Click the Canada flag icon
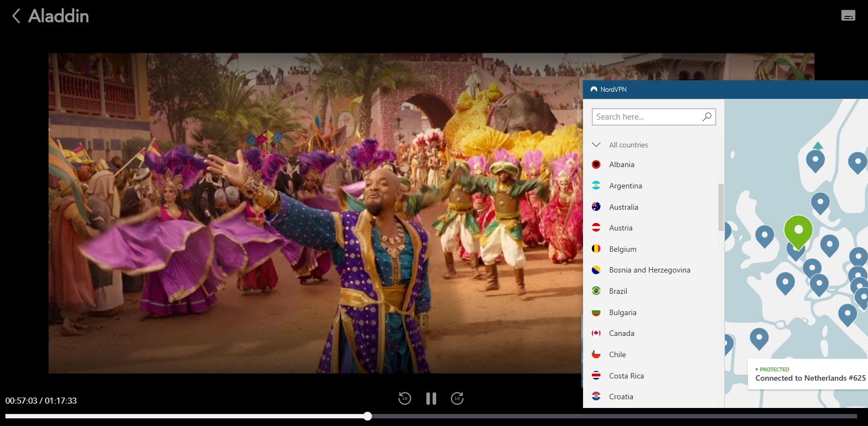Screen dimensions: 868x426 click(597, 333)
